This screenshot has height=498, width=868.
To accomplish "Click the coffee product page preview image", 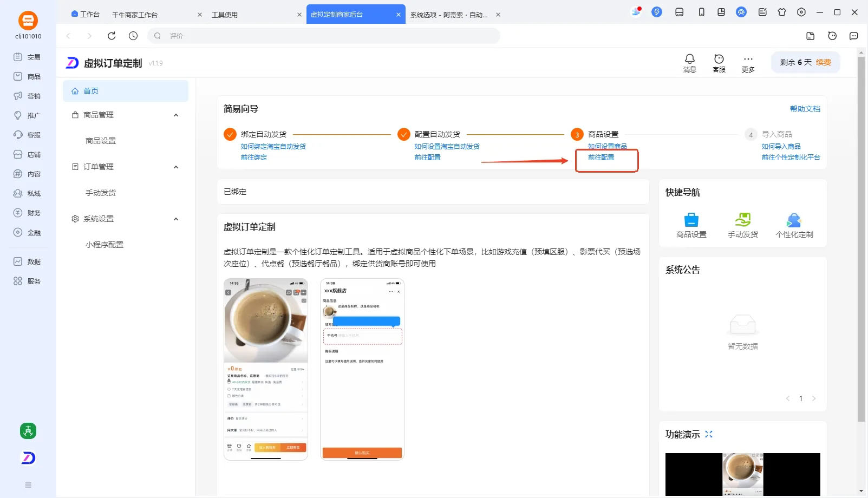I will [x=266, y=369].
